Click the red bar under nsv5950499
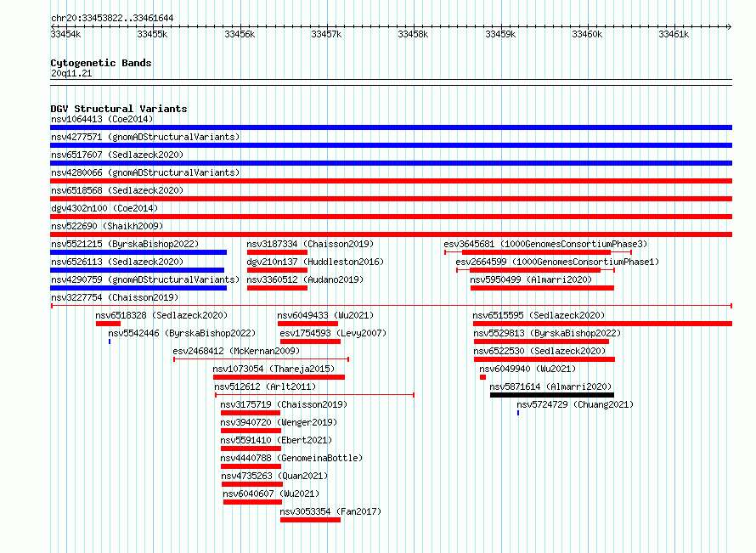The height and width of the screenshot is (553, 756). (543, 288)
